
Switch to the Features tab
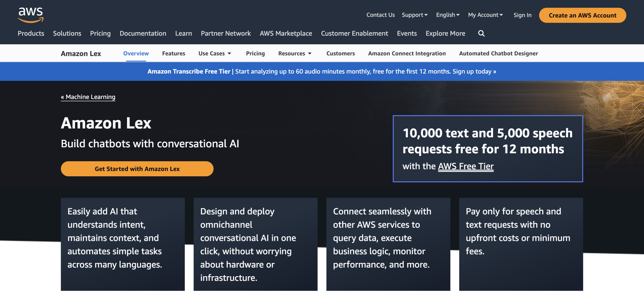click(x=174, y=54)
